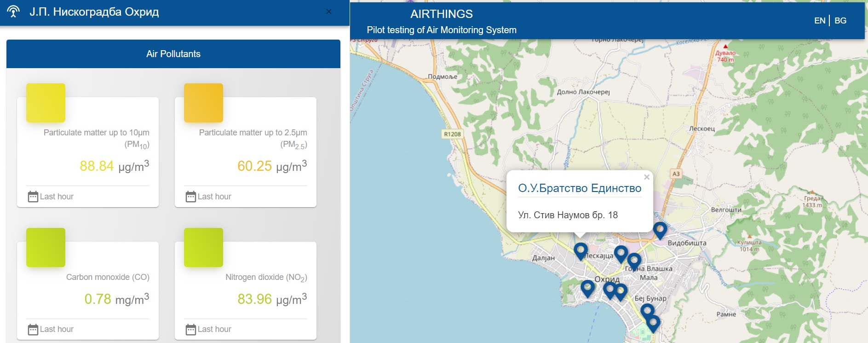Click calendar icon in the PM2.5 card
This screenshot has height=343, width=868.
pyautogui.click(x=191, y=197)
